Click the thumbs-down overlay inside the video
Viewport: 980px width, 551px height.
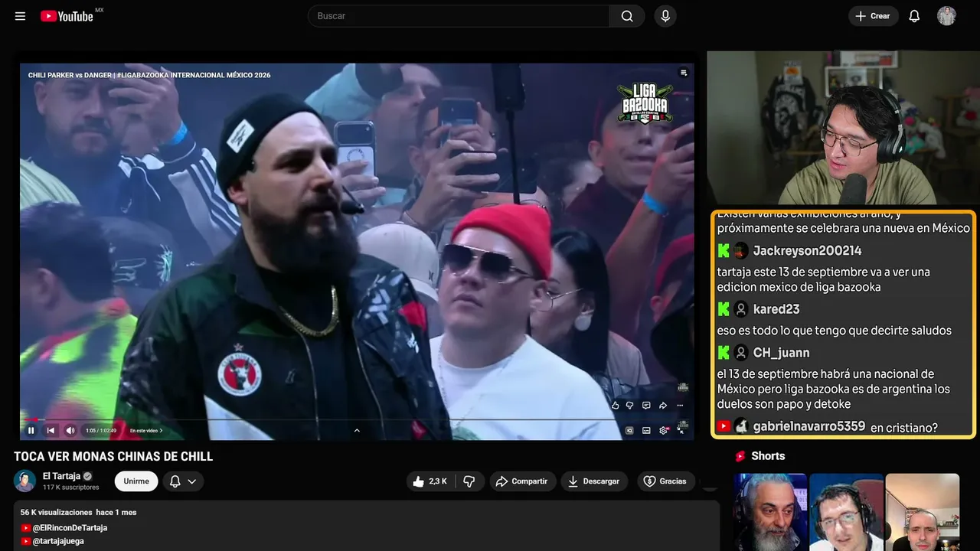(x=630, y=406)
